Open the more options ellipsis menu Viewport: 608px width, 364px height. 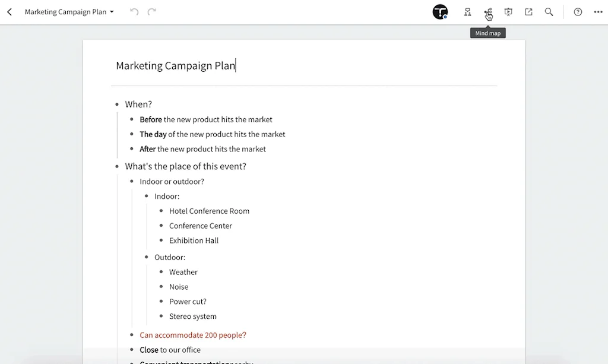click(598, 12)
